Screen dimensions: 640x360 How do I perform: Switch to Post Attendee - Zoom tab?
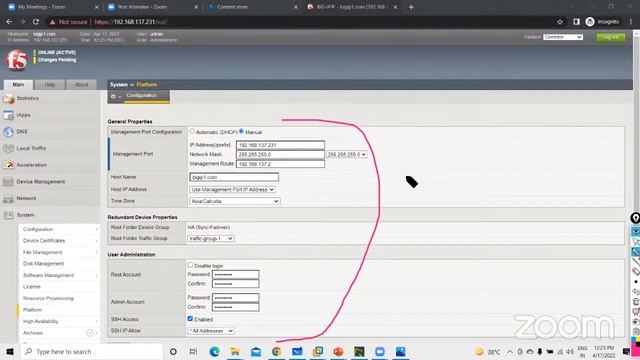coord(153,7)
